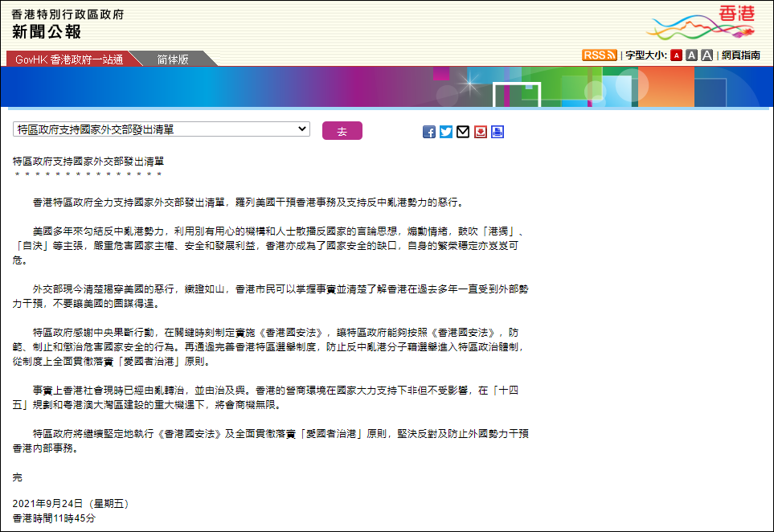Image resolution: width=774 pixels, height=532 pixels.
Task: Share the press release on Twitter
Action: pos(446,132)
